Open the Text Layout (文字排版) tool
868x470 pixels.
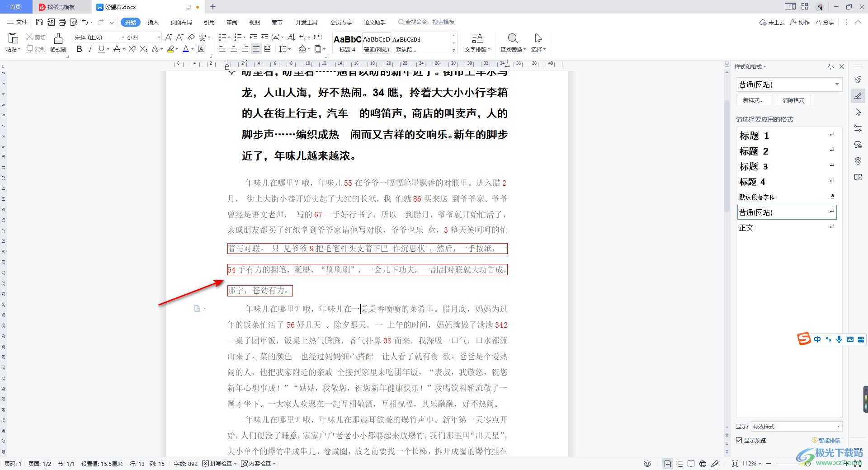point(477,42)
